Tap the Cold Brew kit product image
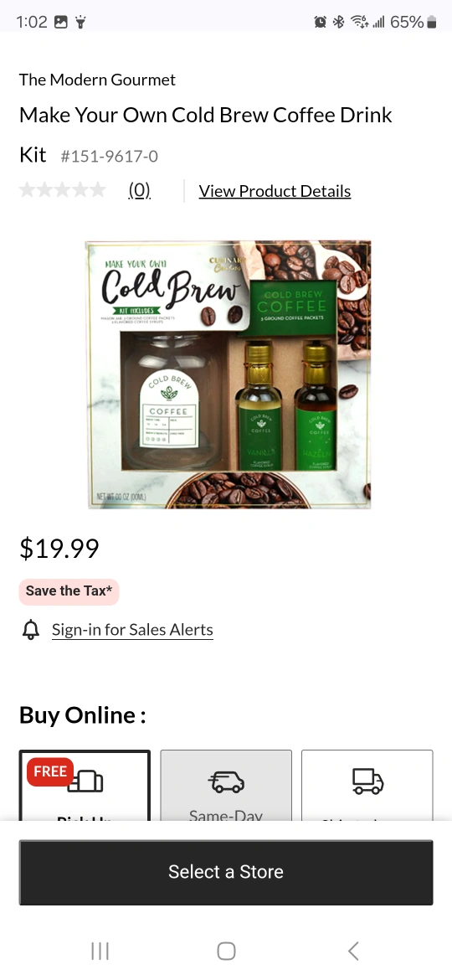Image resolution: width=452 pixels, height=980 pixels. pyautogui.click(x=229, y=374)
